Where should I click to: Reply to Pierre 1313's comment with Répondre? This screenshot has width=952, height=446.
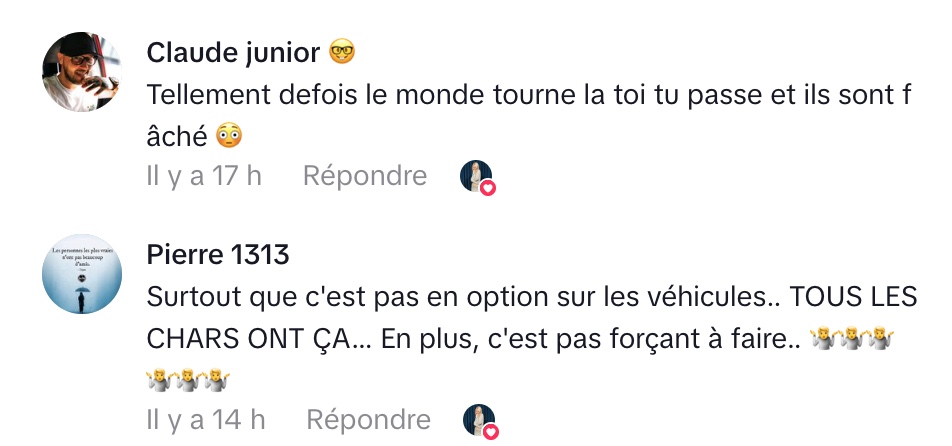368,419
